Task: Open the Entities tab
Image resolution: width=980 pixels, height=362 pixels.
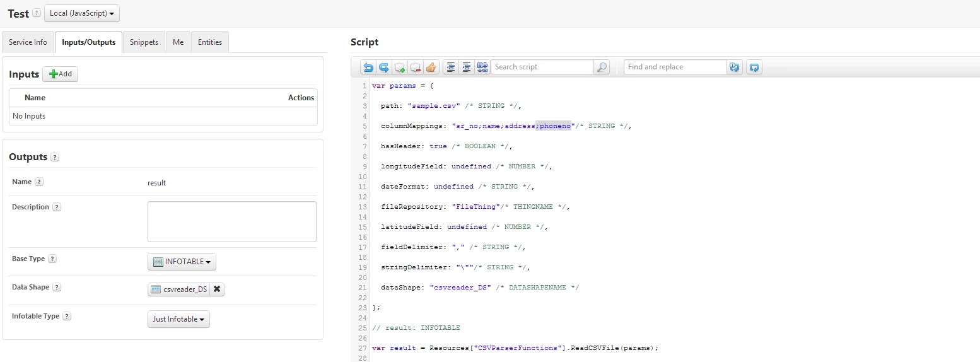Action: point(210,42)
